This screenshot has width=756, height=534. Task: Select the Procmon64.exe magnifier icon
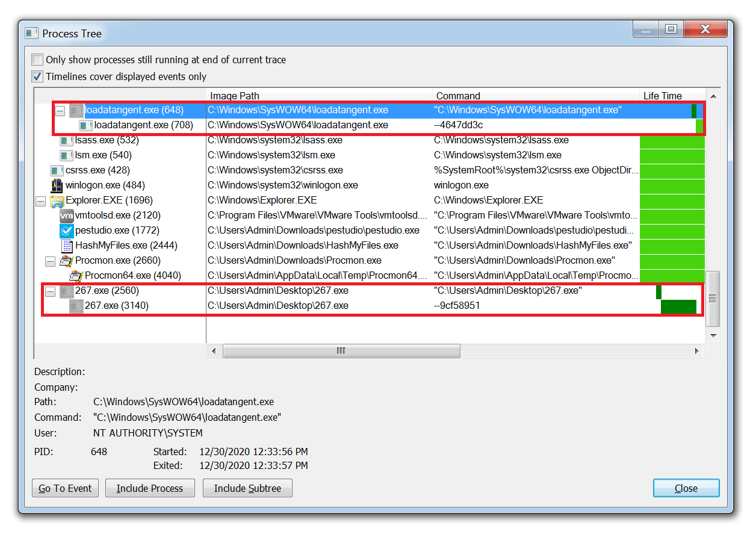(x=74, y=275)
